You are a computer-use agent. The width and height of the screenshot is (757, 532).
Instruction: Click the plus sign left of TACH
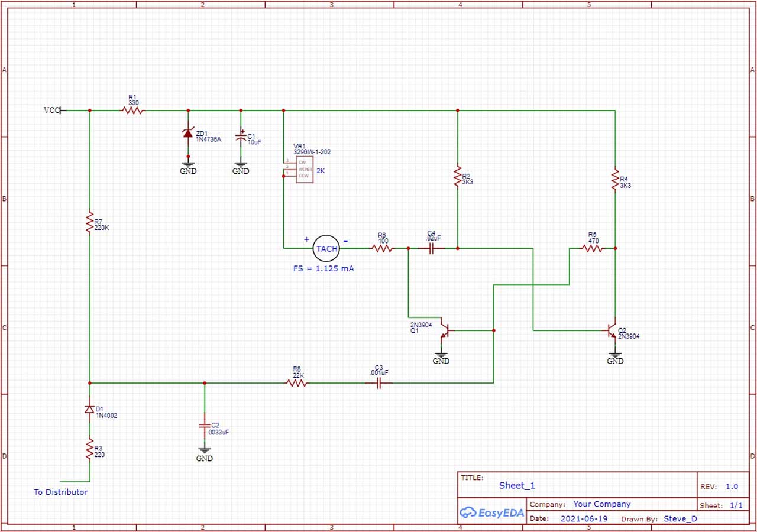306,239
